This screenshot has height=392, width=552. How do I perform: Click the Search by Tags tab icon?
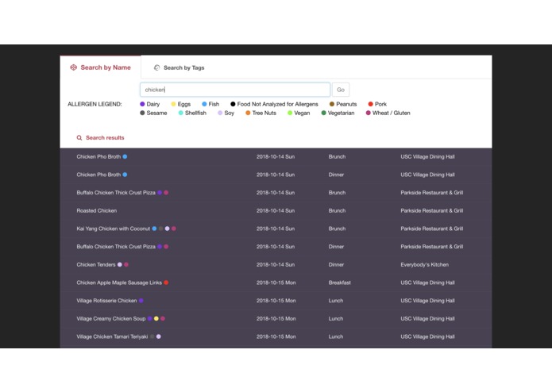click(156, 67)
